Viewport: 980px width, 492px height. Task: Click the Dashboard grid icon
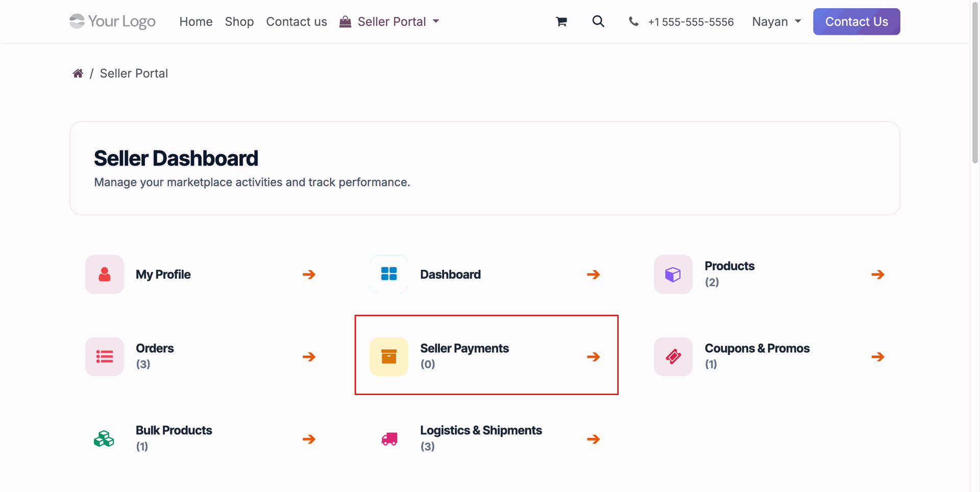(x=389, y=275)
